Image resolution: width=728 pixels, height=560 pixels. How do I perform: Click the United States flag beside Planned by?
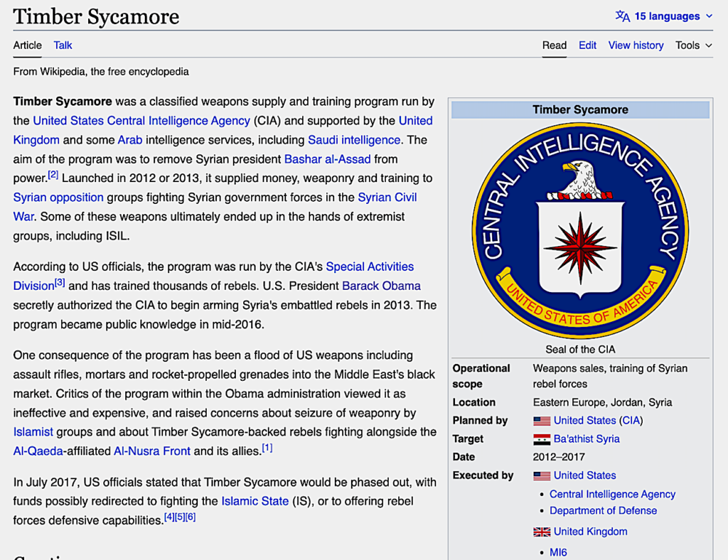(x=542, y=421)
